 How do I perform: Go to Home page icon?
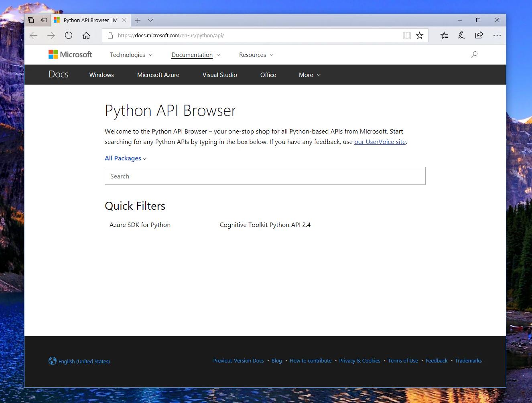coord(86,36)
